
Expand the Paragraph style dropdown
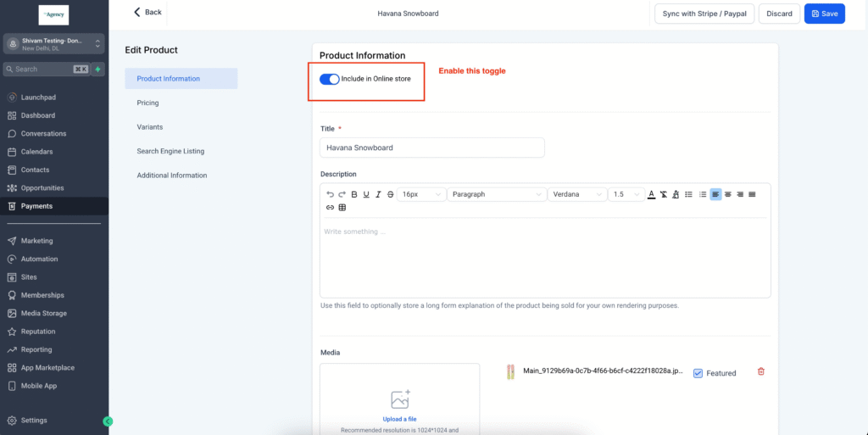tap(497, 194)
